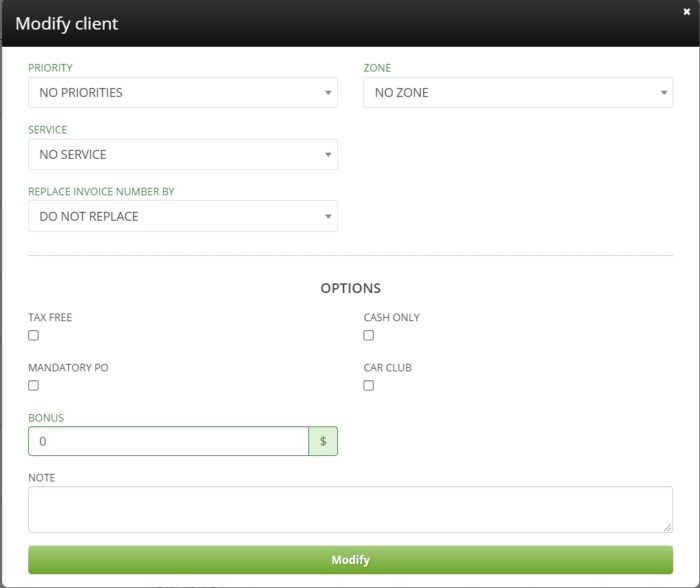Check the Mandatory PO checkbox

click(x=34, y=386)
